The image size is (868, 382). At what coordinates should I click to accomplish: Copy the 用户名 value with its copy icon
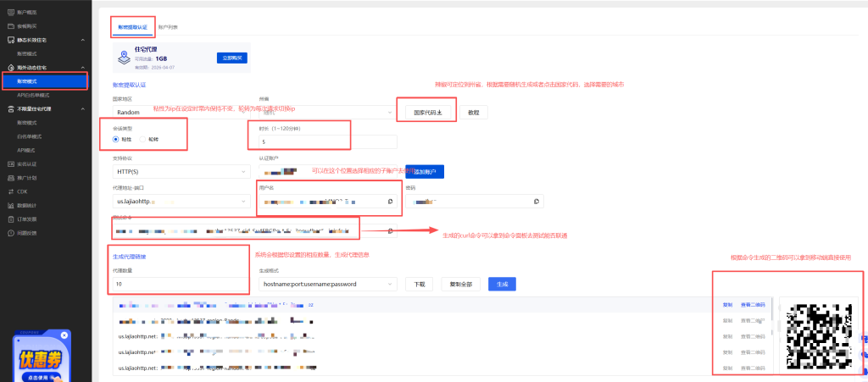[x=390, y=202]
